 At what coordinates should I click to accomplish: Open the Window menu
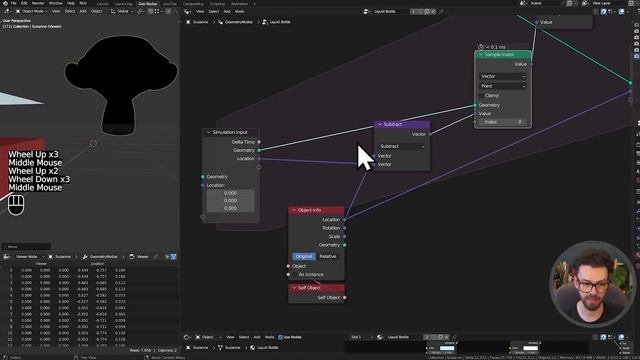(x=56, y=3)
